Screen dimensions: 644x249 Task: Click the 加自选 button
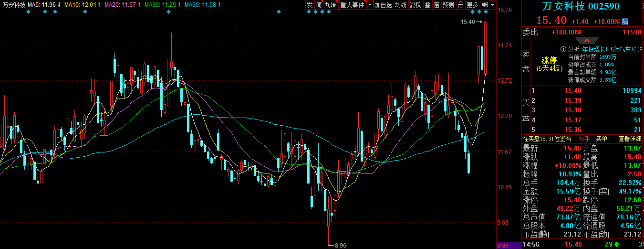coord(383,5)
